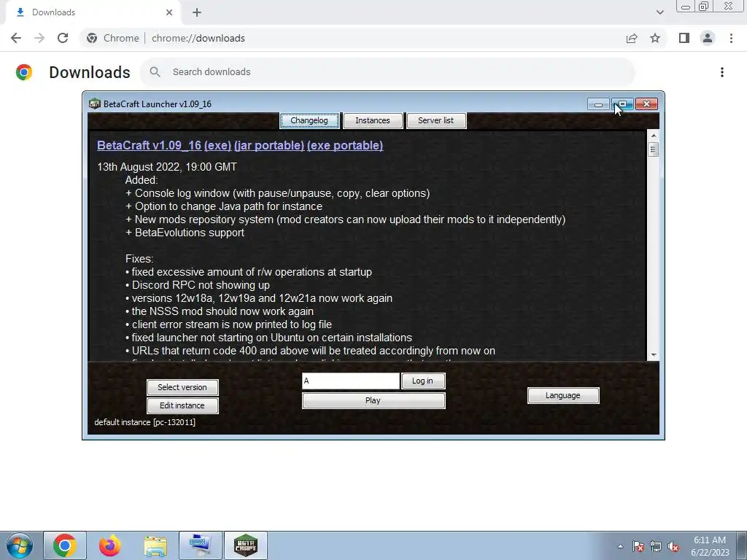This screenshot has width=747, height=560.
Task: Click the Play button
Action: (373, 400)
